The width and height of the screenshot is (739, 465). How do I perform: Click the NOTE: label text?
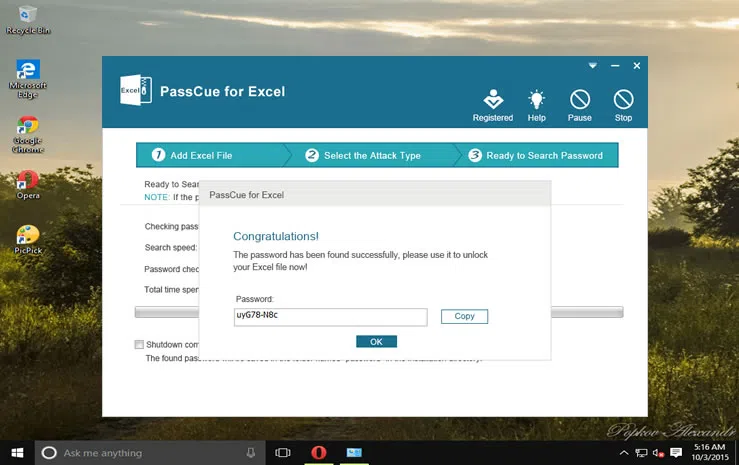coord(156,197)
